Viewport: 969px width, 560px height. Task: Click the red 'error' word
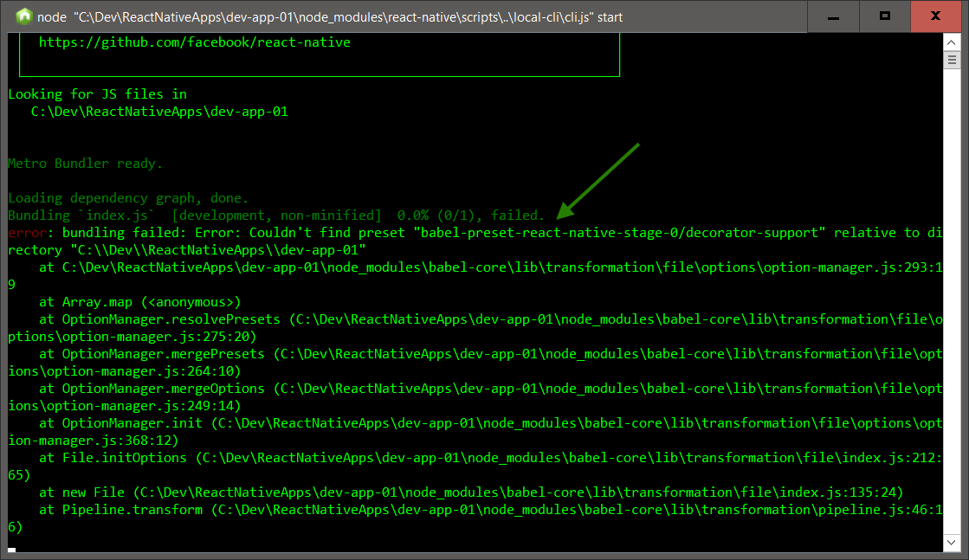[27, 233]
